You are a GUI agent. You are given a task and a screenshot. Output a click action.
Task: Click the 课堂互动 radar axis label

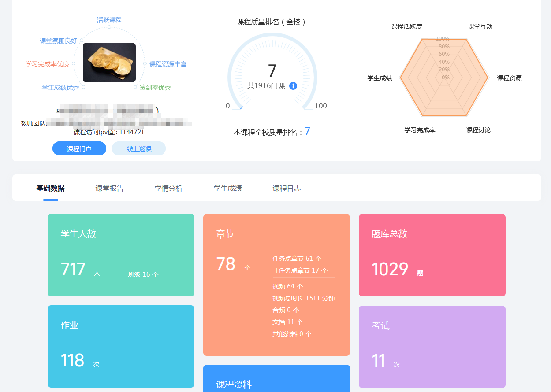tap(480, 26)
